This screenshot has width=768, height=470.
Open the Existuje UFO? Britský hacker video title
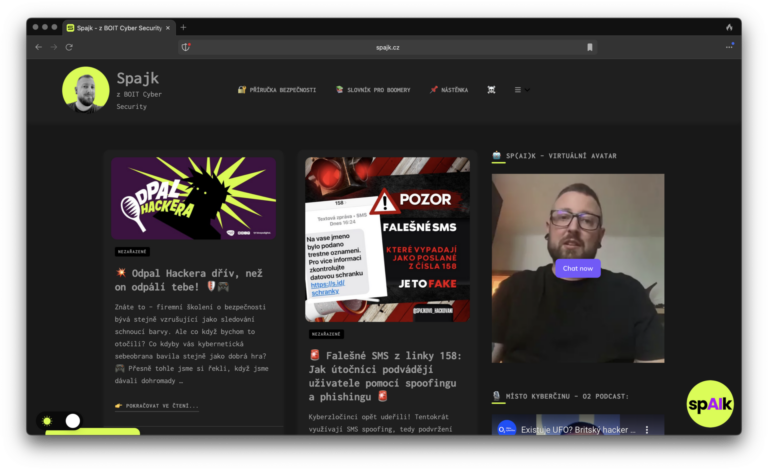click(578, 429)
